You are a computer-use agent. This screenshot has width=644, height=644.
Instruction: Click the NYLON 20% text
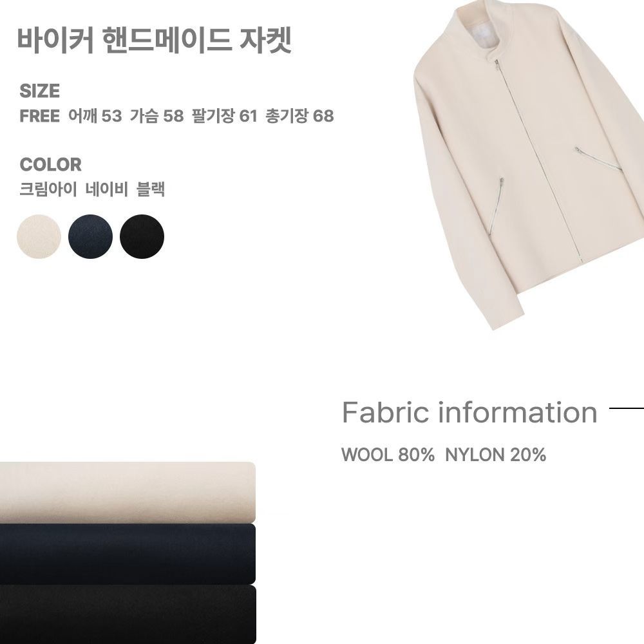(x=495, y=455)
